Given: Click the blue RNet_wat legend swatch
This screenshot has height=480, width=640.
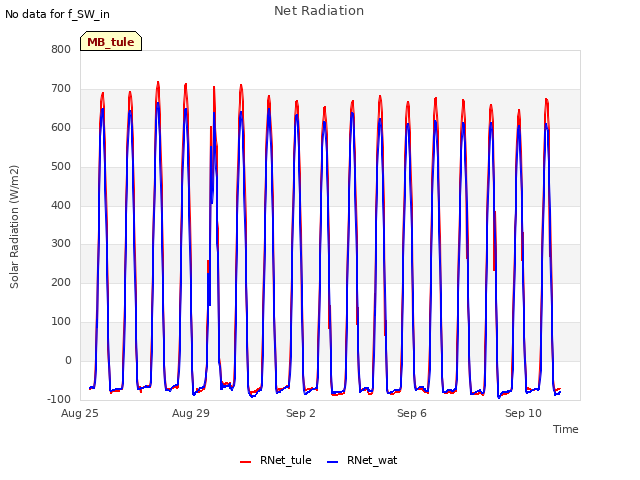Looking at the screenshot, I should tap(333, 462).
